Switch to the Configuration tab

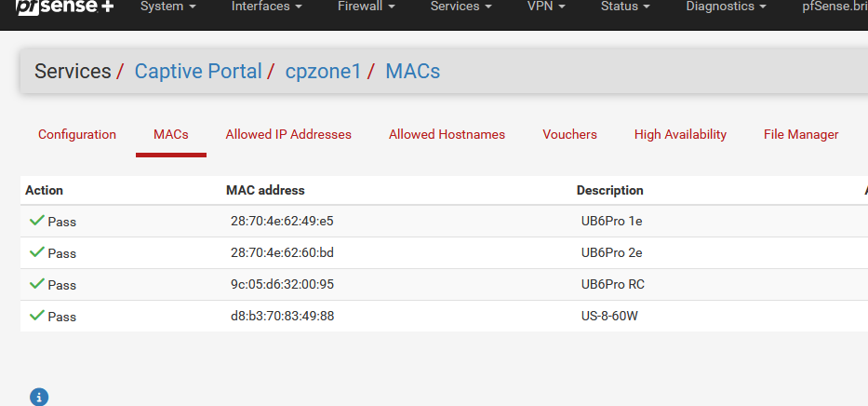tap(77, 134)
